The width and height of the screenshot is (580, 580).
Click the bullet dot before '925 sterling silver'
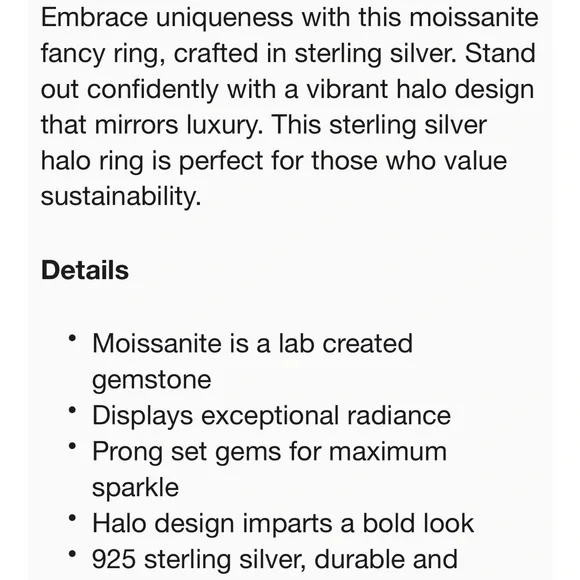(72, 554)
